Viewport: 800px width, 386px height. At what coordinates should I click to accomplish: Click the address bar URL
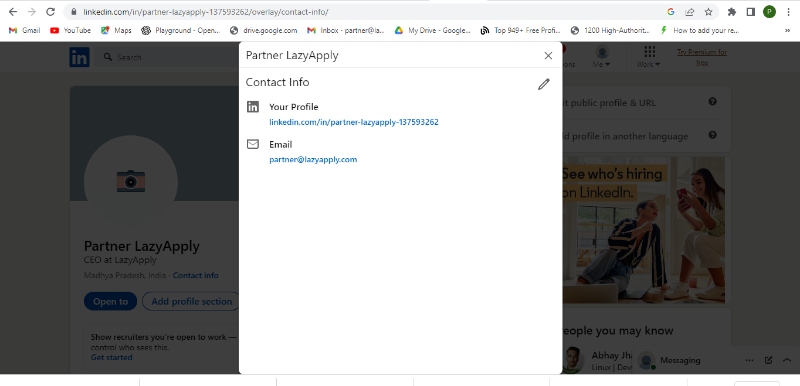pyautogui.click(x=206, y=12)
